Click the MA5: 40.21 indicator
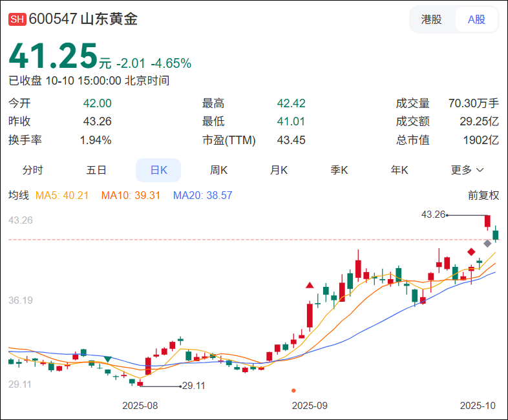Image resolution: width=508 pixels, height=420 pixels. click(62, 195)
